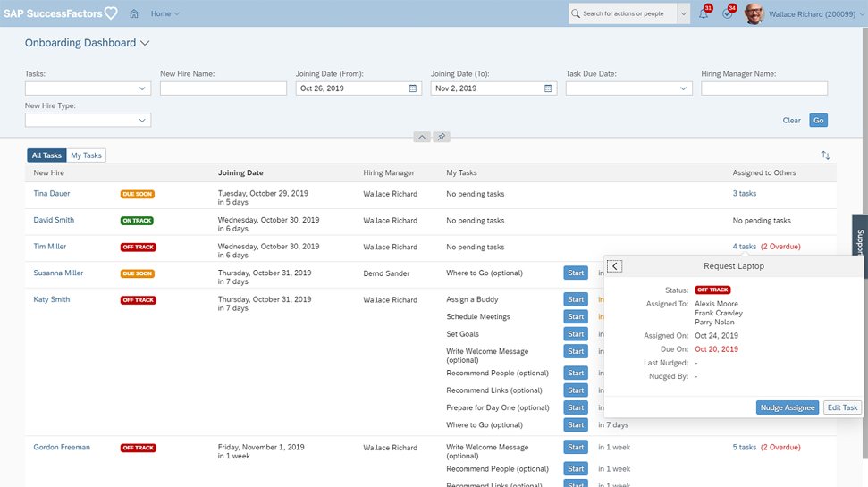Viewport: 868px width, 487px height.
Task: Open the Home navigation menu
Action: tap(164, 14)
